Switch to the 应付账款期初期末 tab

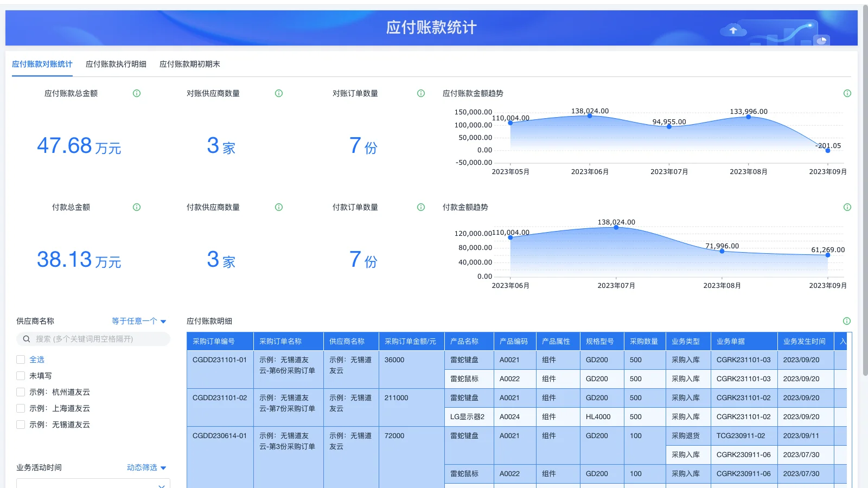tap(189, 63)
